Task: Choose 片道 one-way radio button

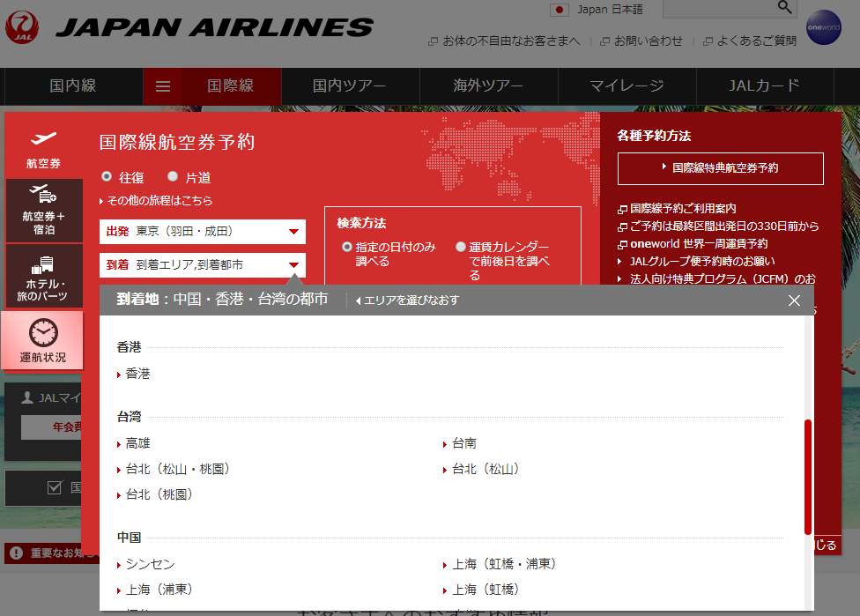Action: tap(173, 176)
